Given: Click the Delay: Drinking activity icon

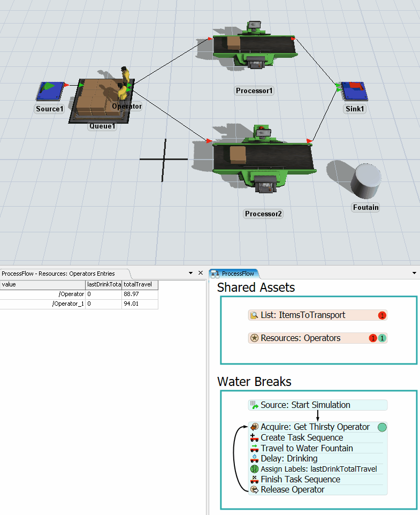Looking at the screenshot, I should [254, 459].
